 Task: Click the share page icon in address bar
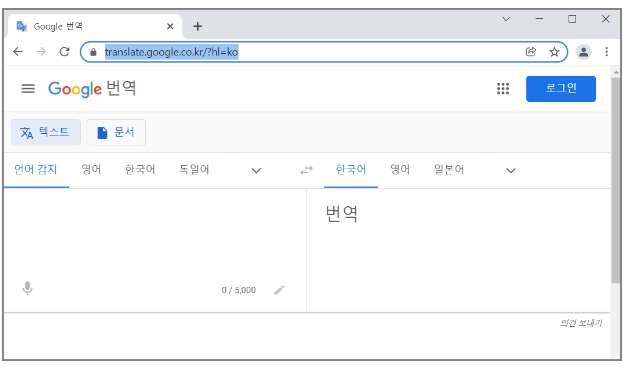pyautogui.click(x=531, y=52)
